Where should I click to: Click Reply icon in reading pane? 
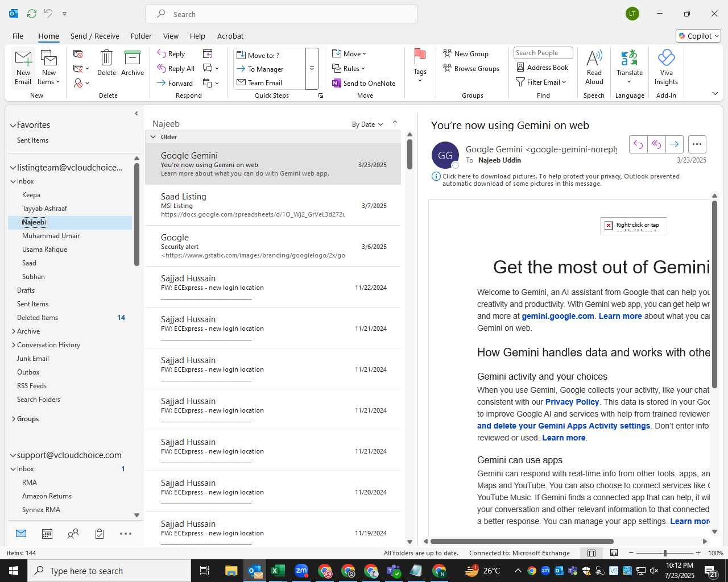coord(638,144)
